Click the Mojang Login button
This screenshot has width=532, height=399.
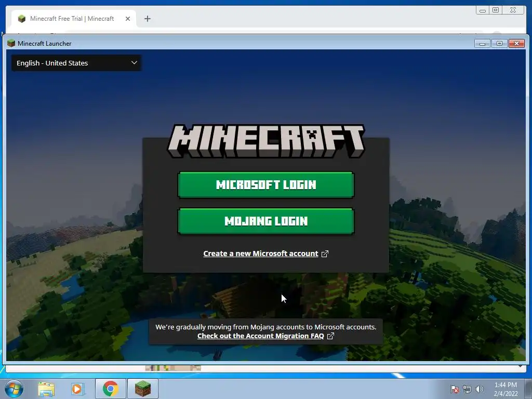pos(265,221)
